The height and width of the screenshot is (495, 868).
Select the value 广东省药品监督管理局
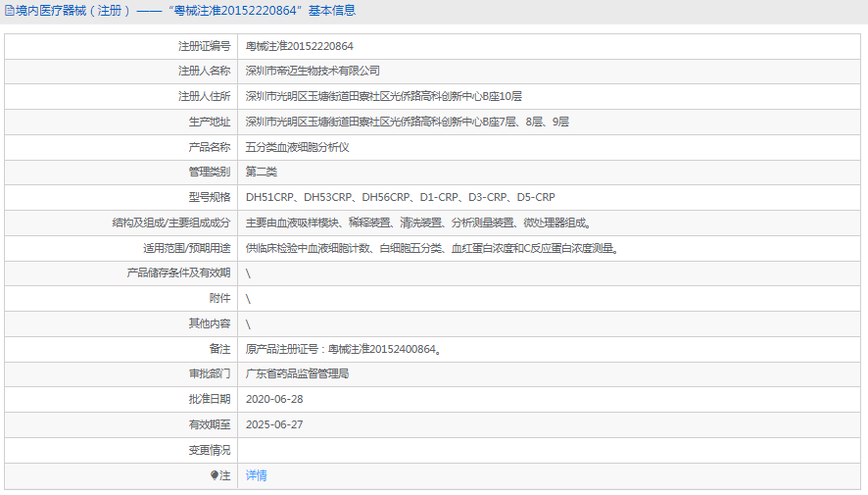click(x=297, y=373)
